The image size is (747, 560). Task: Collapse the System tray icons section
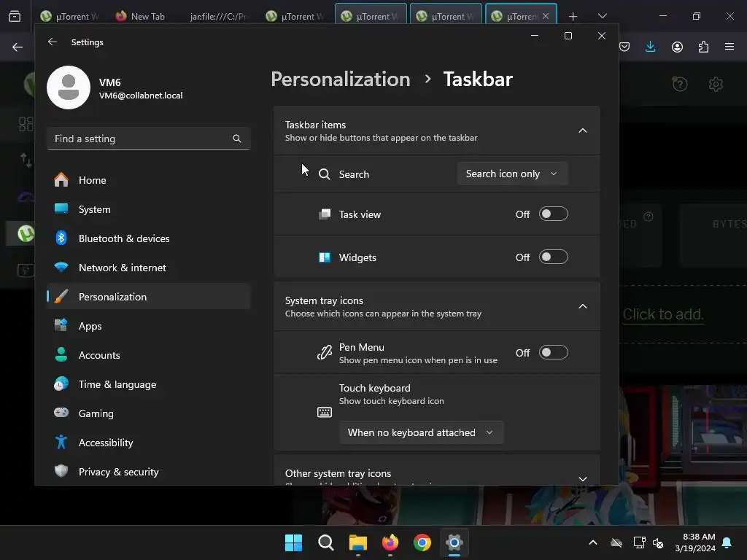coord(583,306)
